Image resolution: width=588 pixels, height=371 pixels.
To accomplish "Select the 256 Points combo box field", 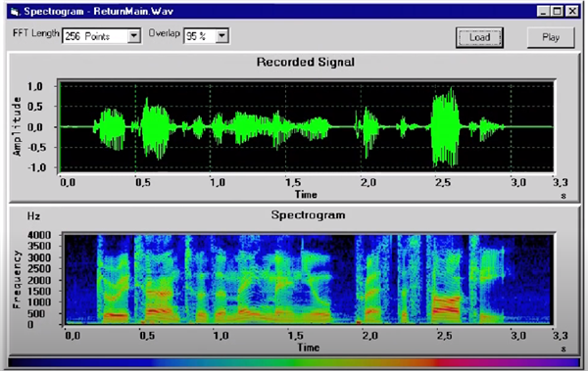I will (x=101, y=36).
